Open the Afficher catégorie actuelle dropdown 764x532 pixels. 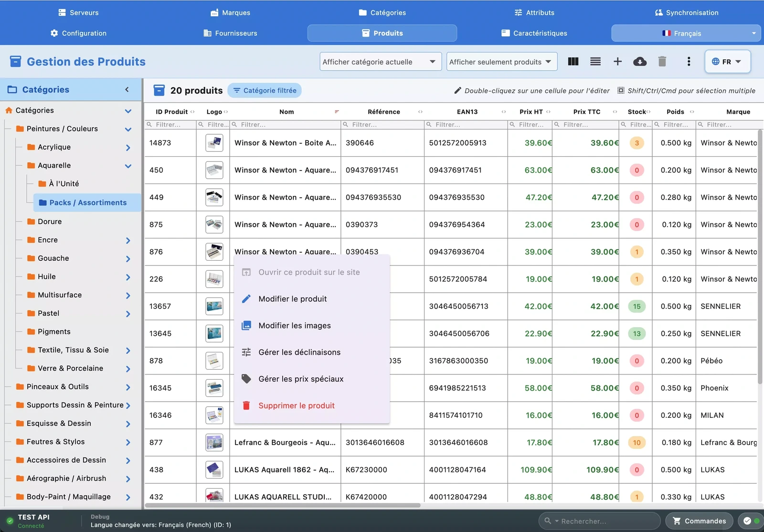[380, 62]
